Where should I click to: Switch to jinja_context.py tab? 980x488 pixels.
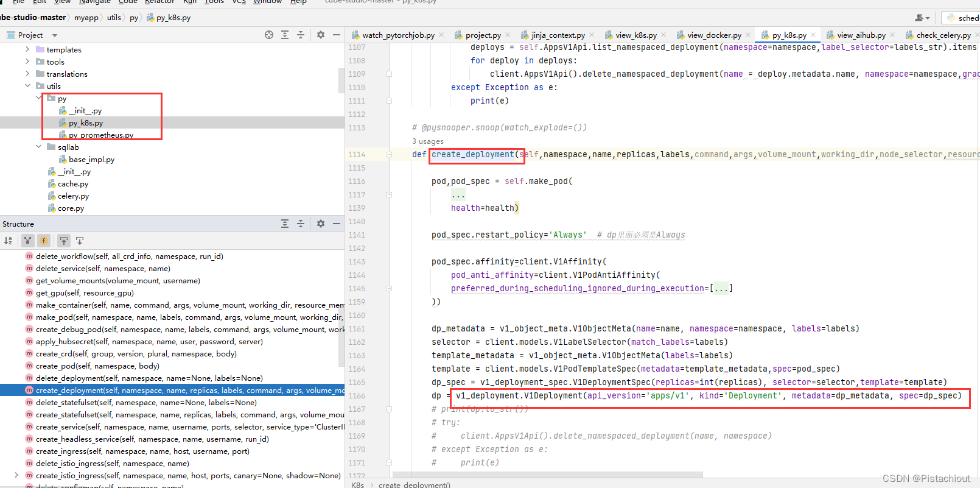click(558, 35)
